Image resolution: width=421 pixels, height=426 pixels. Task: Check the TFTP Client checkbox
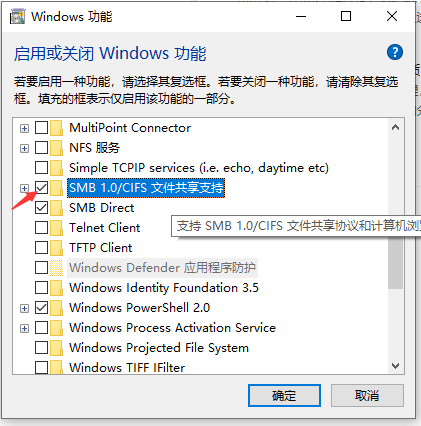pyautogui.click(x=41, y=248)
